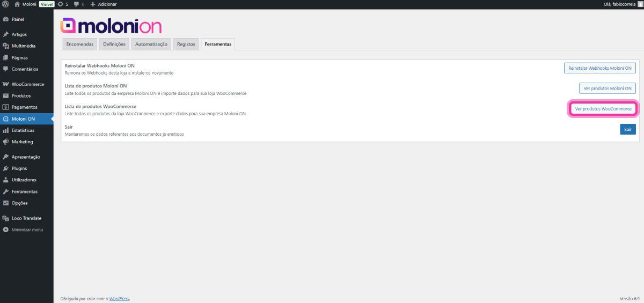Follow the WordPress footer link
The height and width of the screenshot is (303, 644).
click(x=119, y=299)
